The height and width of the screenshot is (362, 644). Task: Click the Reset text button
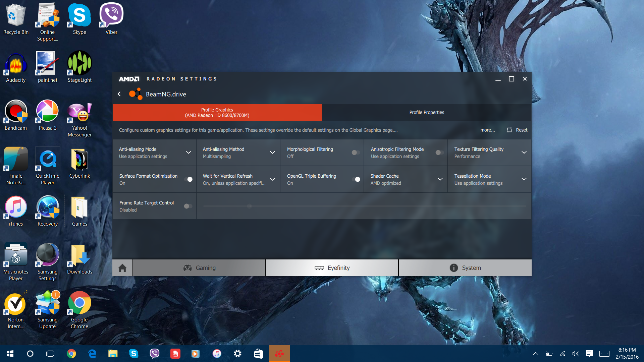tap(522, 130)
